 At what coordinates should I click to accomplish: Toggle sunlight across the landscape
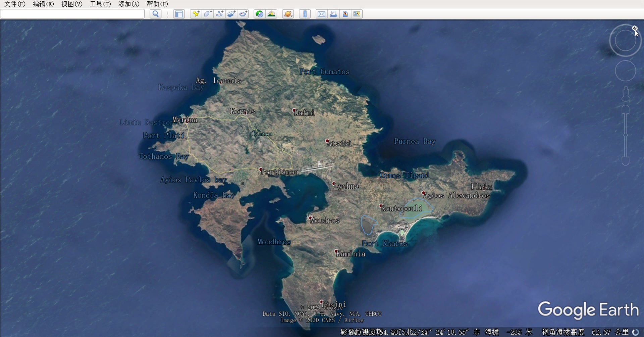click(x=272, y=14)
